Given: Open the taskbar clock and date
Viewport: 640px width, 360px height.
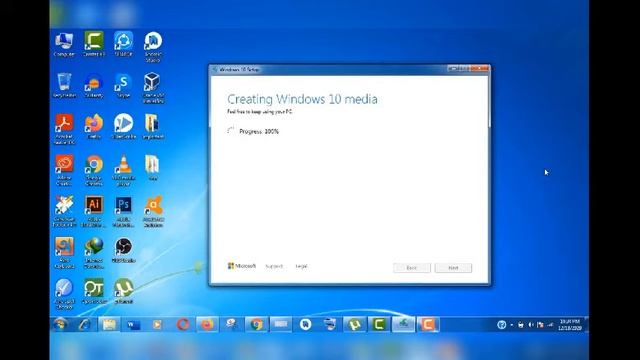Looking at the screenshot, I should pyautogui.click(x=570, y=324).
